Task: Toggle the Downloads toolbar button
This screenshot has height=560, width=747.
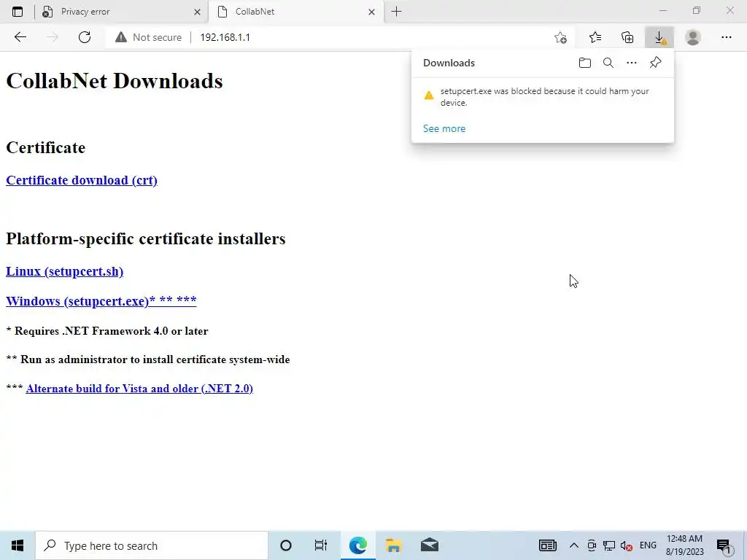Action: [659, 37]
